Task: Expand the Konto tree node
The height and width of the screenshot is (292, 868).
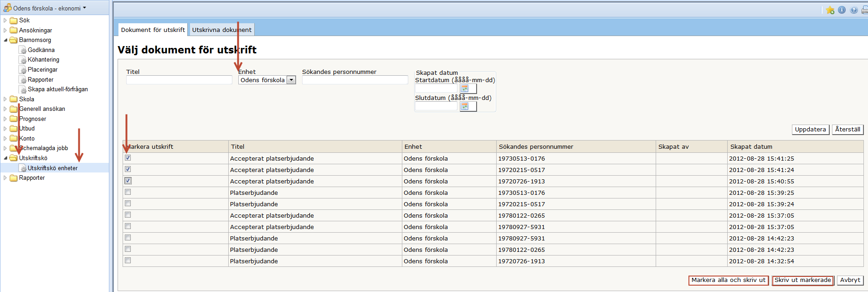Action: (5, 139)
